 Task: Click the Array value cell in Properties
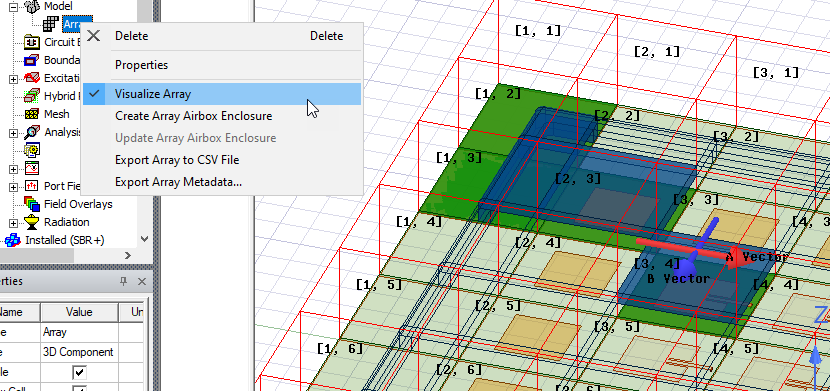(x=79, y=332)
